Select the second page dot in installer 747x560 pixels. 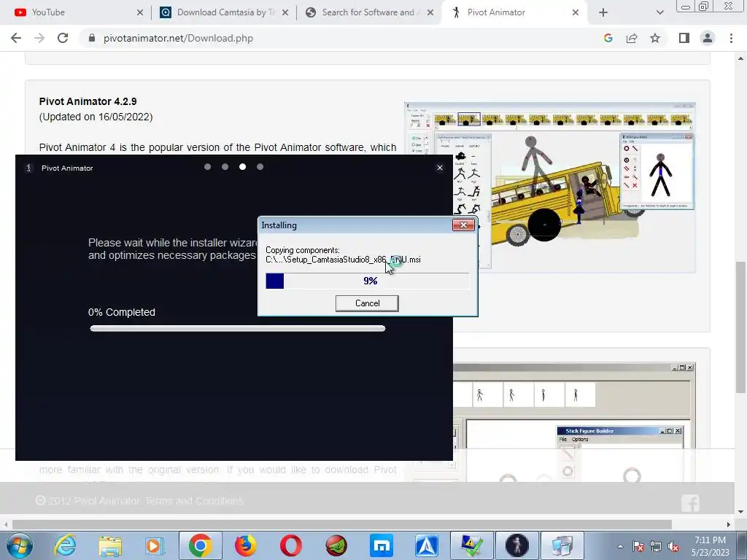click(225, 167)
